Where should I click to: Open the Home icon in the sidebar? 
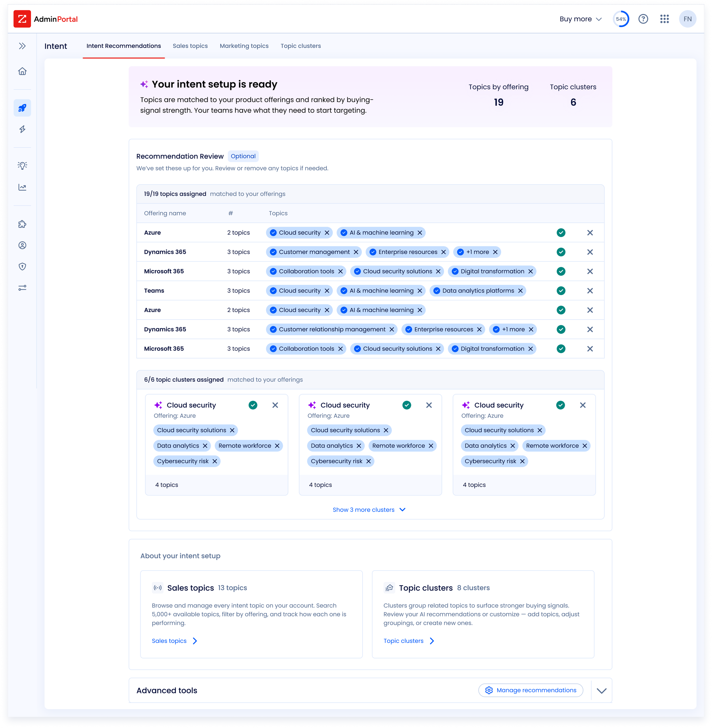point(22,71)
